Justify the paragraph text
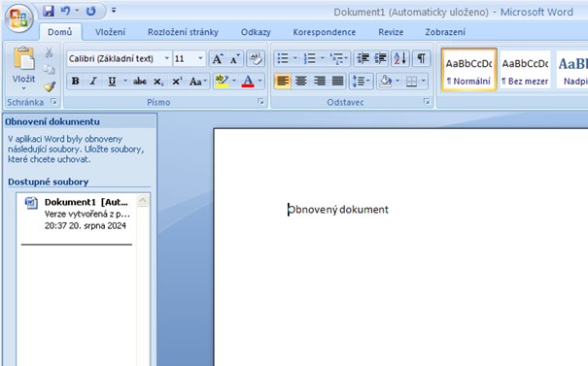Viewport: 588px width, 366px height. coord(338,81)
